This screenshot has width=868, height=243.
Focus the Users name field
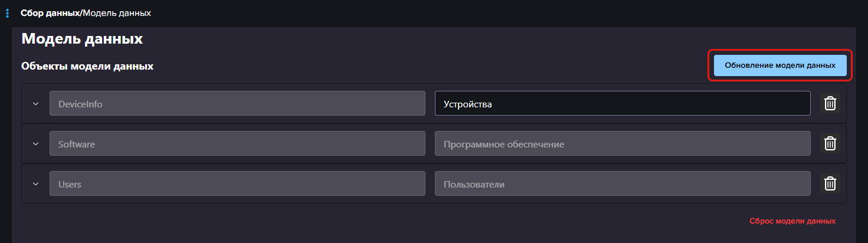click(x=237, y=183)
